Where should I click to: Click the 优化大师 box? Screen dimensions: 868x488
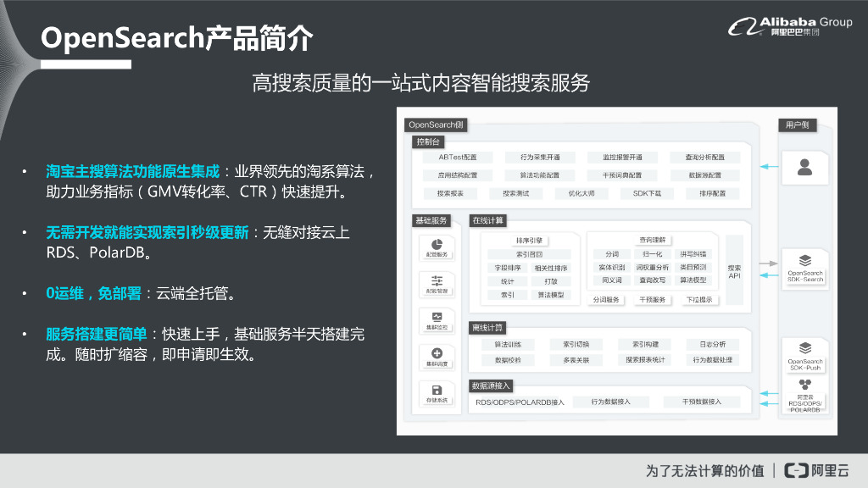pos(581,194)
